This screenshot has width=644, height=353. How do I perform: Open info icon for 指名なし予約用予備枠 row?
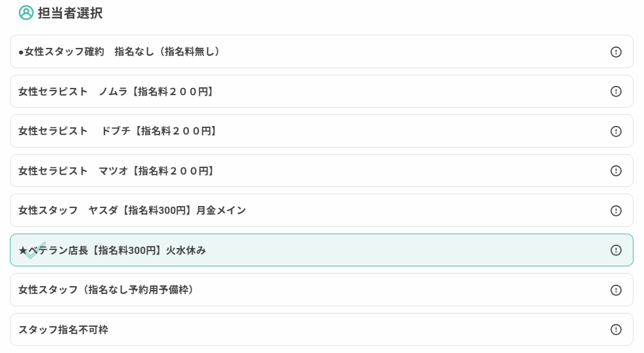coord(616,290)
